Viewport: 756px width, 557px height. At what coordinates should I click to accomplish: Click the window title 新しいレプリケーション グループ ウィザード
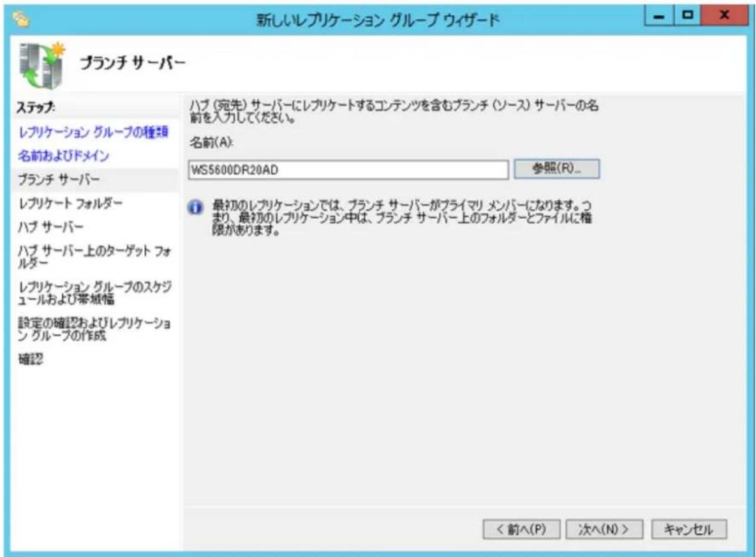tap(378, 20)
